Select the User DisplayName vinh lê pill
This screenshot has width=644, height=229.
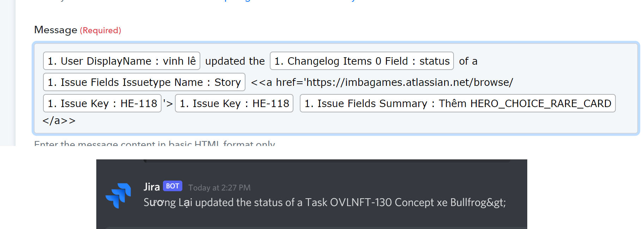122,61
